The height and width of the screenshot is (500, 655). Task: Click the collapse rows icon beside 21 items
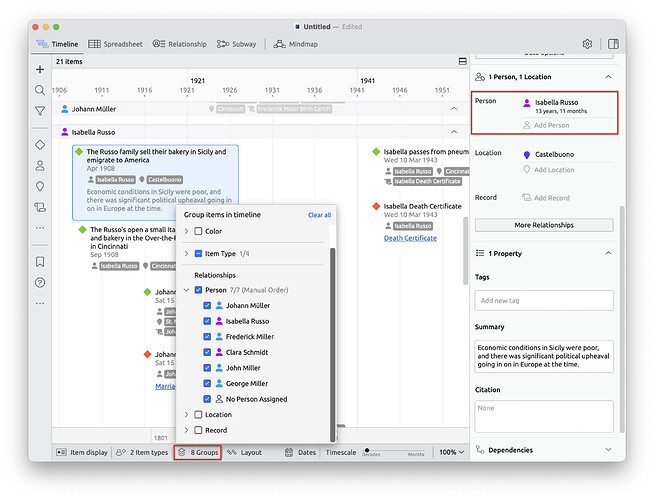click(462, 61)
